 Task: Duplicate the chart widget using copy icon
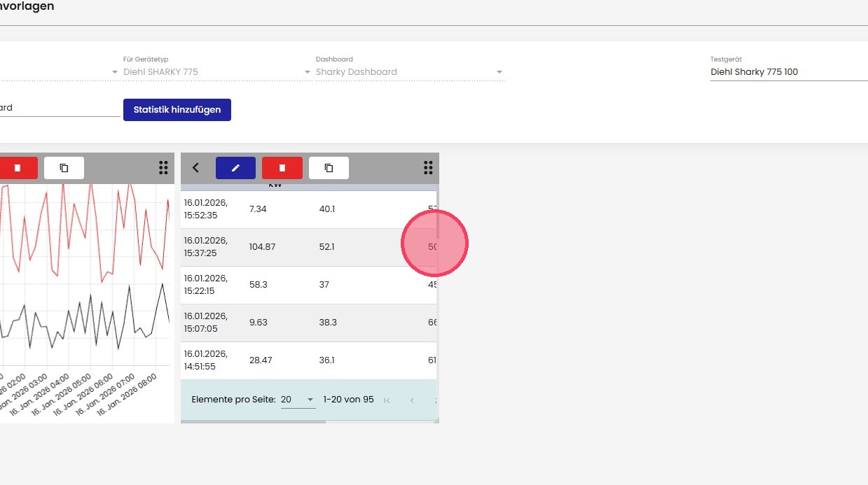point(64,168)
